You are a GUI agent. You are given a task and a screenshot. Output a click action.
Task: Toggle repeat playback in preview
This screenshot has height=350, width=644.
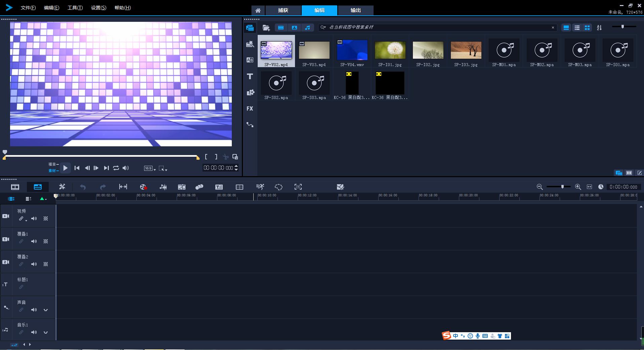pos(116,168)
